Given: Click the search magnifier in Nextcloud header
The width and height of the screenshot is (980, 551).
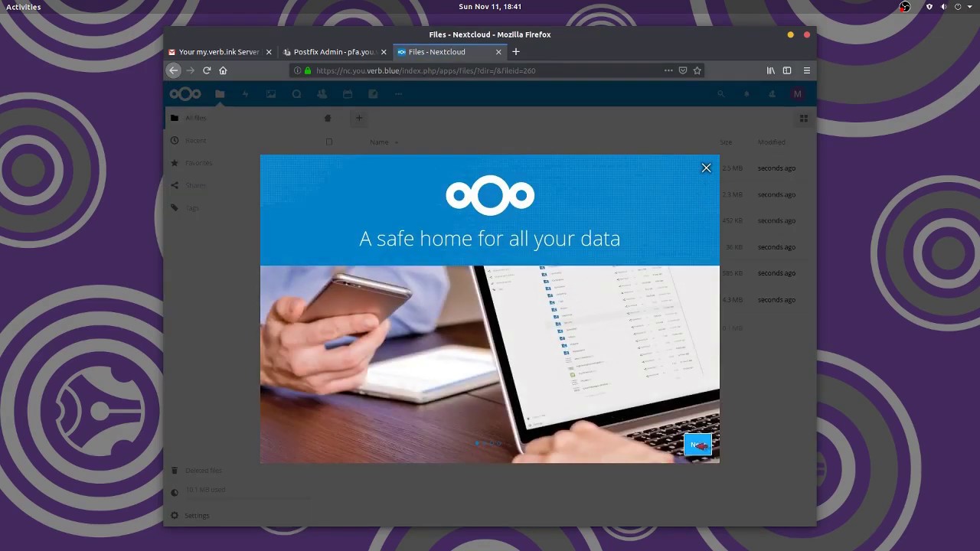Looking at the screenshot, I should coord(720,94).
